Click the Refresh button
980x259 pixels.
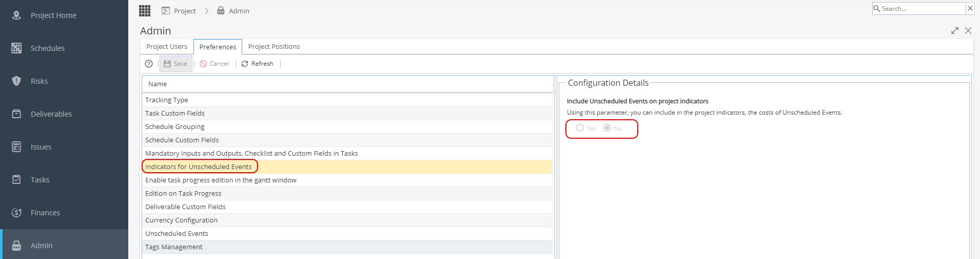pos(257,64)
